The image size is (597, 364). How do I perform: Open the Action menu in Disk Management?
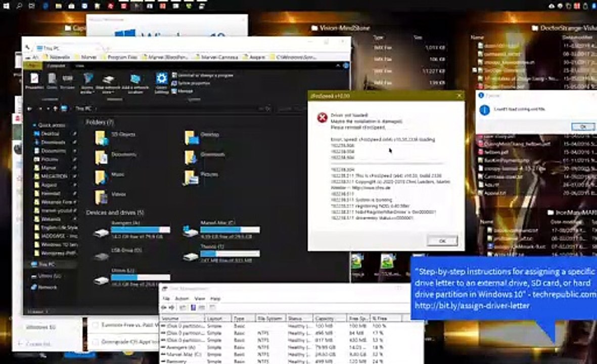[181, 298]
